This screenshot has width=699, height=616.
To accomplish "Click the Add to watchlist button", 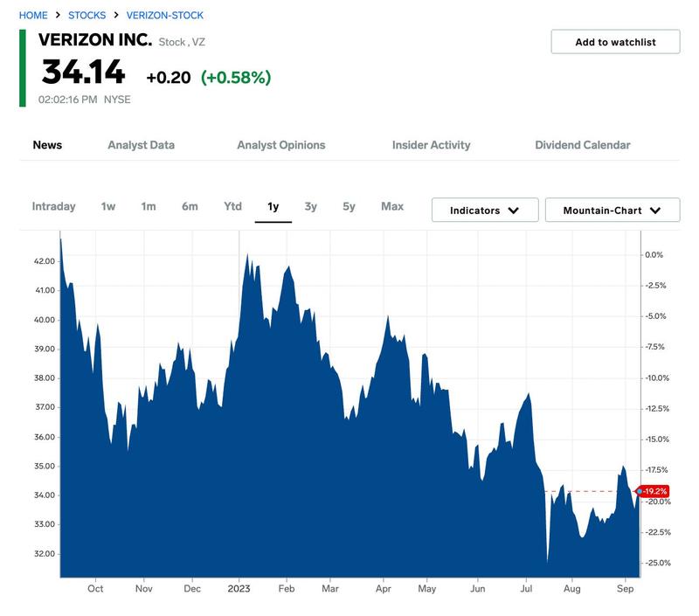I will [x=615, y=42].
